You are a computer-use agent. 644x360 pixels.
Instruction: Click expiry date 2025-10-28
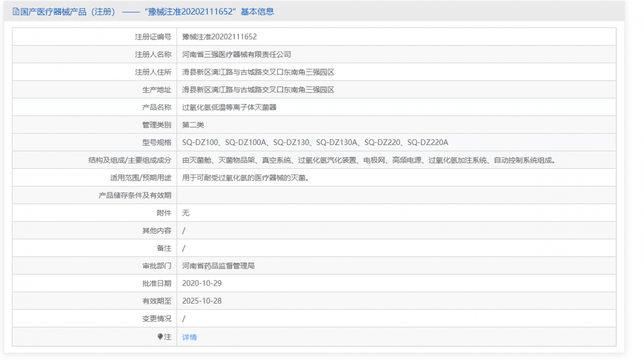click(x=202, y=301)
